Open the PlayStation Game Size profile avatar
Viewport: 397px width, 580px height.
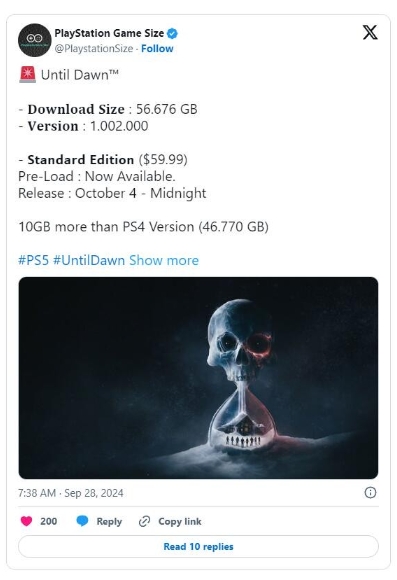coord(34,40)
